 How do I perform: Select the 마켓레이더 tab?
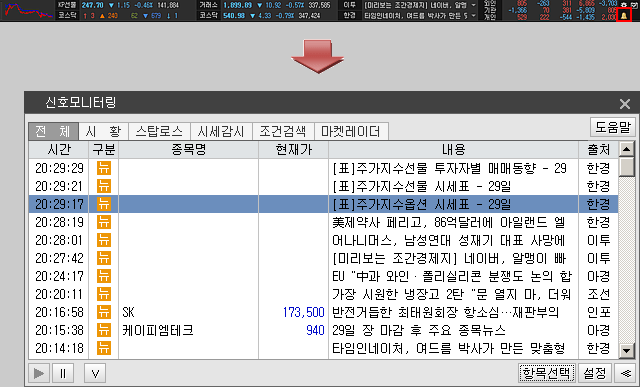click(x=351, y=131)
